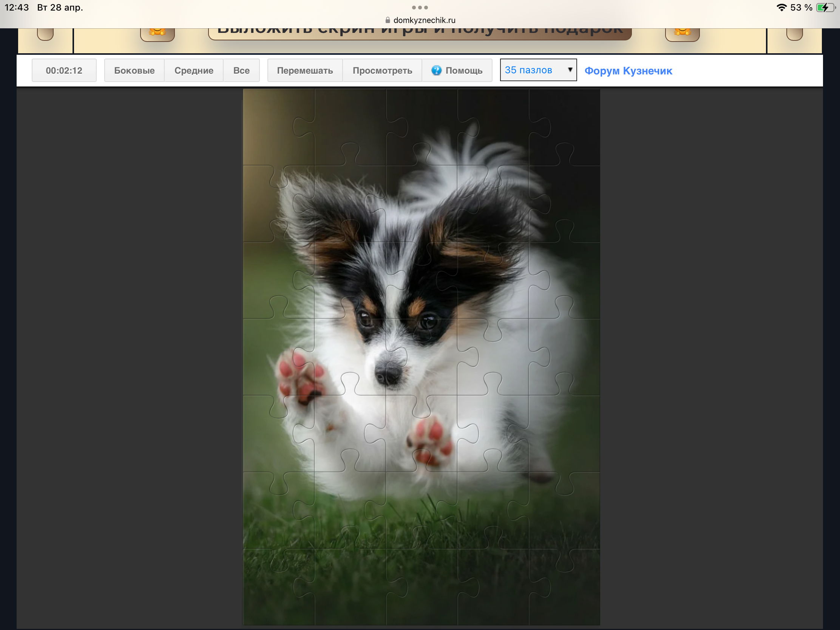This screenshot has width=840, height=630.
Task: Show only Средние middle pieces
Action: 194,70
